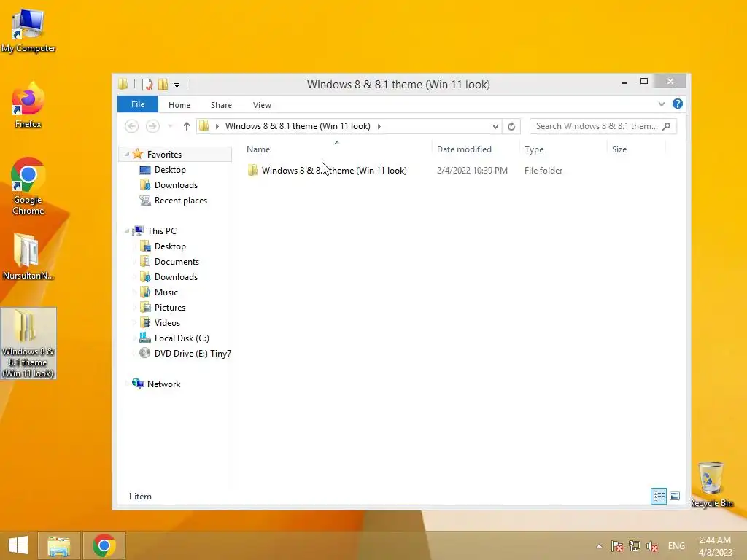
Task: Open Pictures folder in navigation pane
Action: coord(169,307)
